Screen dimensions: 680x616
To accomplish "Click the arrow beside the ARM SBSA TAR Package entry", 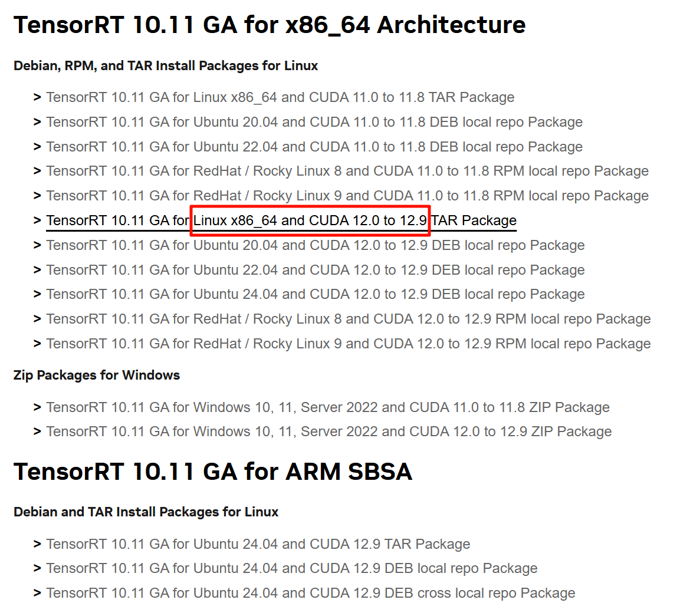I will 37,544.
